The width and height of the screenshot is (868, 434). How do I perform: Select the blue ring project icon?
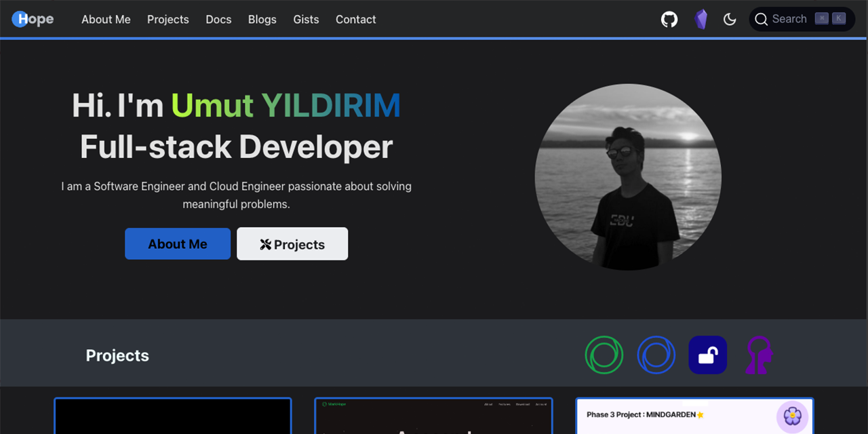[656, 355]
